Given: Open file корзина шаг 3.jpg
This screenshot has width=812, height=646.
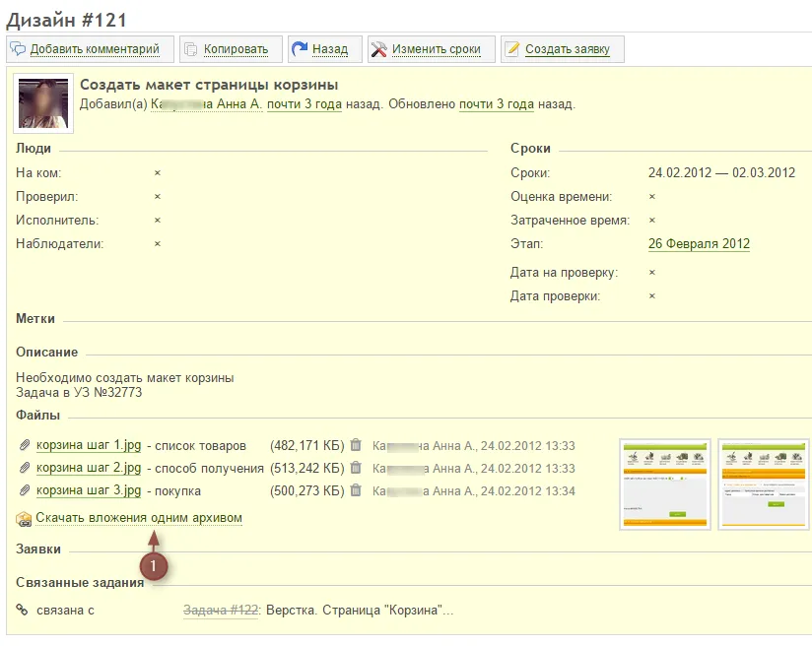Looking at the screenshot, I should pos(89,490).
